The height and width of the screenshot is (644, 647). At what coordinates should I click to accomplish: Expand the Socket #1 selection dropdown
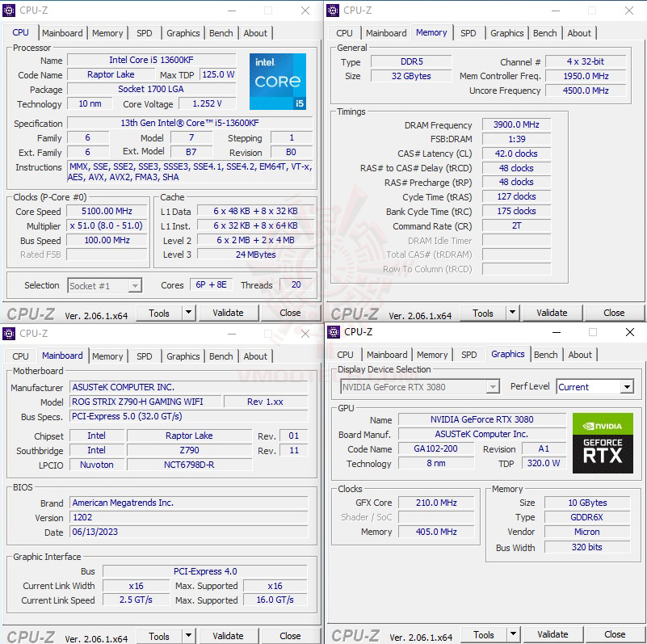135,286
